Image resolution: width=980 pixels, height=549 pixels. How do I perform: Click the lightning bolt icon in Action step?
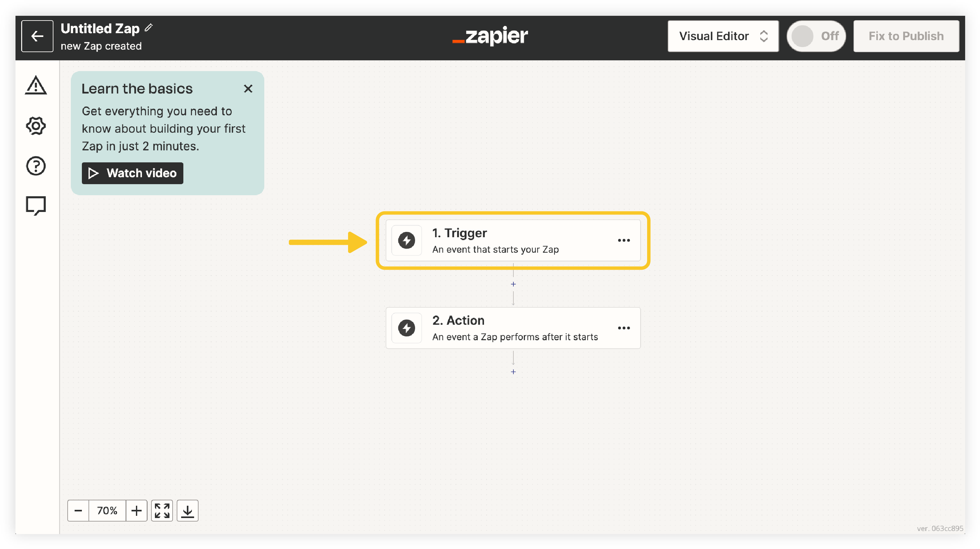pyautogui.click(x=406, y=328)
